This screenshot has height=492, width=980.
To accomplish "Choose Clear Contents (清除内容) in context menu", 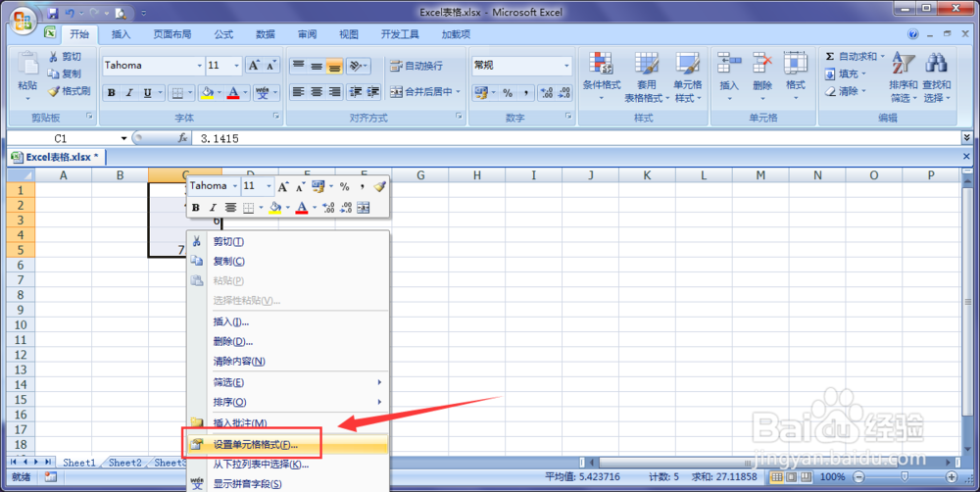I will pyautogui.click(x=288, y=362).
